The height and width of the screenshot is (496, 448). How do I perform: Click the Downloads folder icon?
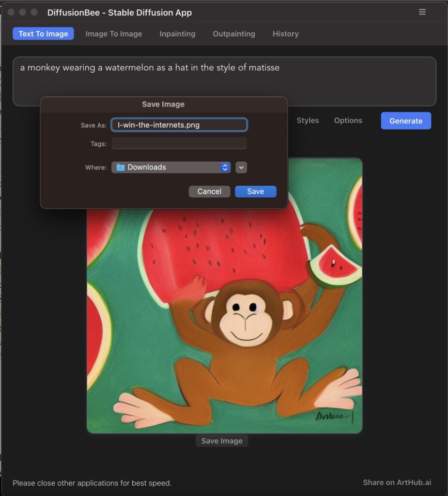[121, 167]
